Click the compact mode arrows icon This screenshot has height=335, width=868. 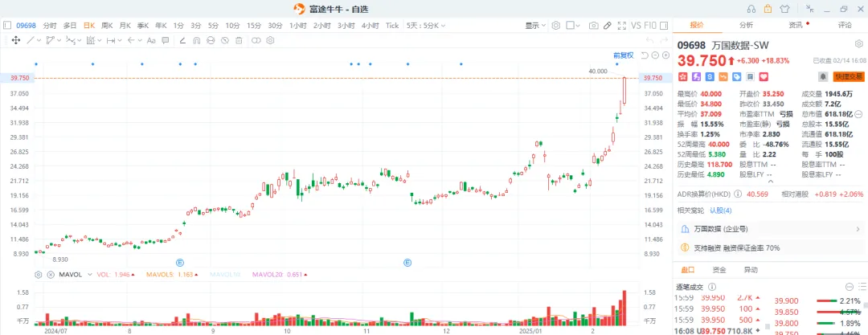[x=810, y=8]
